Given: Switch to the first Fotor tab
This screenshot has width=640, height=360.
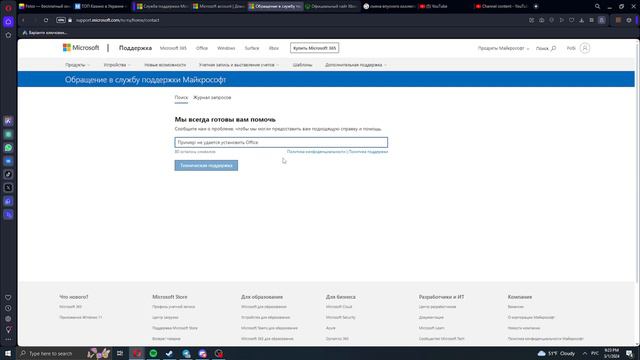Looking at the screenshot, I should point(44,6).
